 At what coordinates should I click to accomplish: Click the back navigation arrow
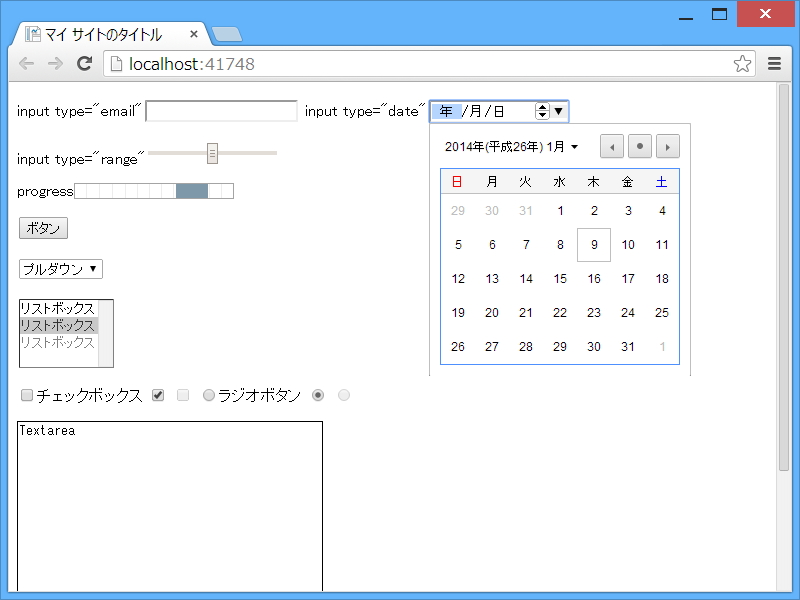(x=27, y=63)
